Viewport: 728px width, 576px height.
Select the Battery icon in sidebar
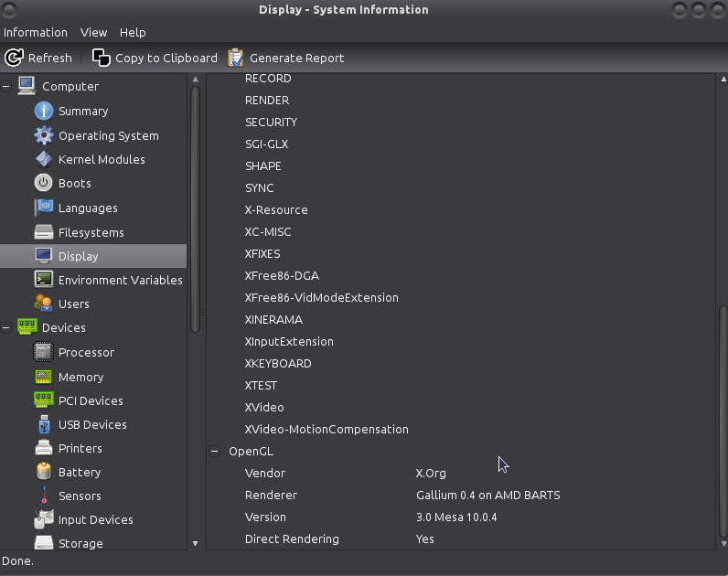pyautogui.click(x=44, y=472)
